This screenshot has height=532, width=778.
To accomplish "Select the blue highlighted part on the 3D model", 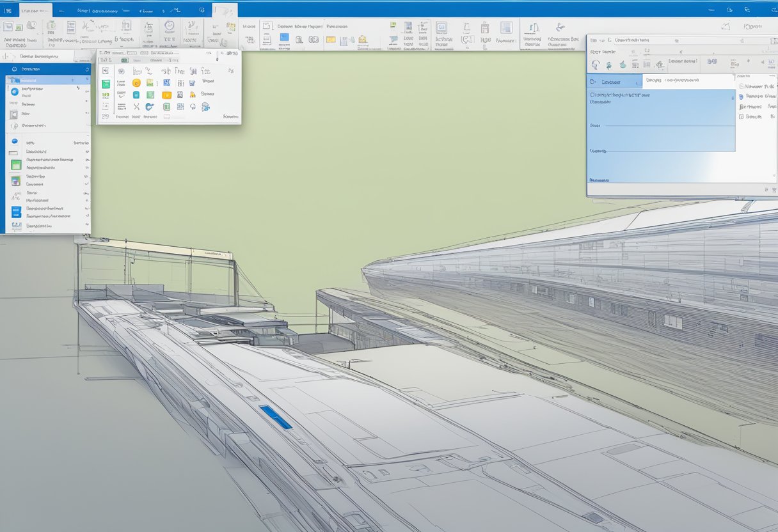I will pyautogui.click(x=276, y=417).
